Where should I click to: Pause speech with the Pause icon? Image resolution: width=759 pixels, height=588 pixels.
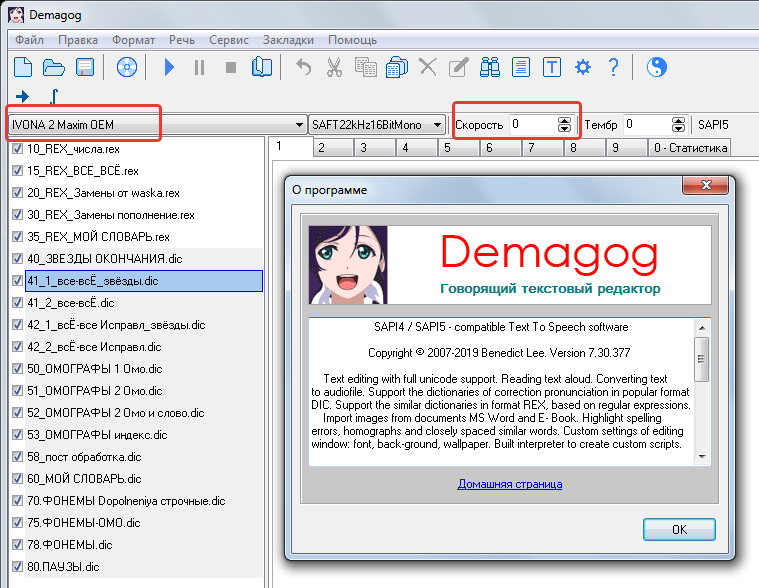coord(199,67)
